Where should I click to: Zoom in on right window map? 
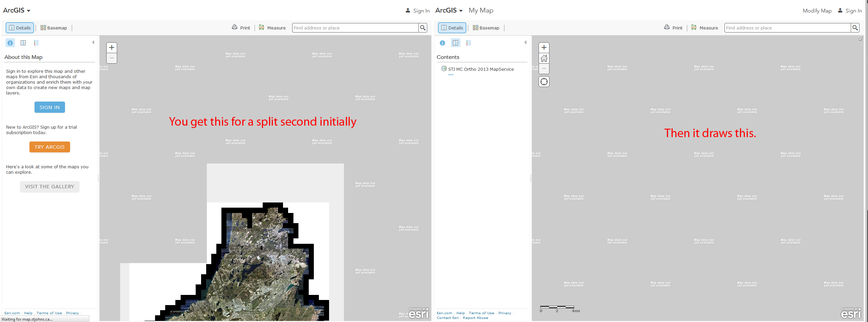coord(544,47)
